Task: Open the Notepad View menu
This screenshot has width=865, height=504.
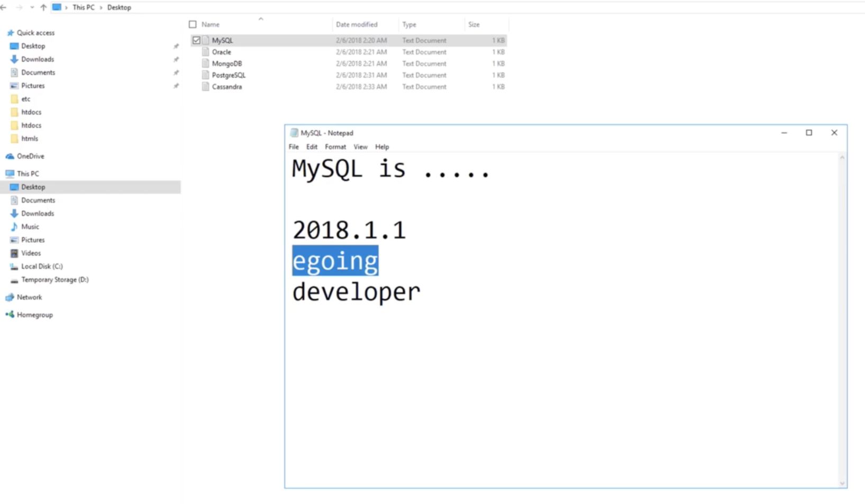Action: point(360,147)
